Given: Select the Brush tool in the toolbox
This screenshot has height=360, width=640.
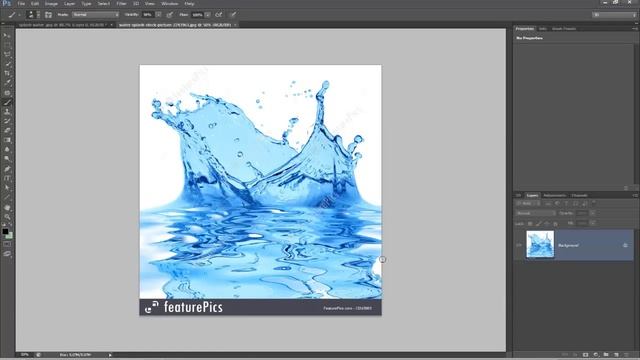Looking at the screenshot, I should [7, 102].
